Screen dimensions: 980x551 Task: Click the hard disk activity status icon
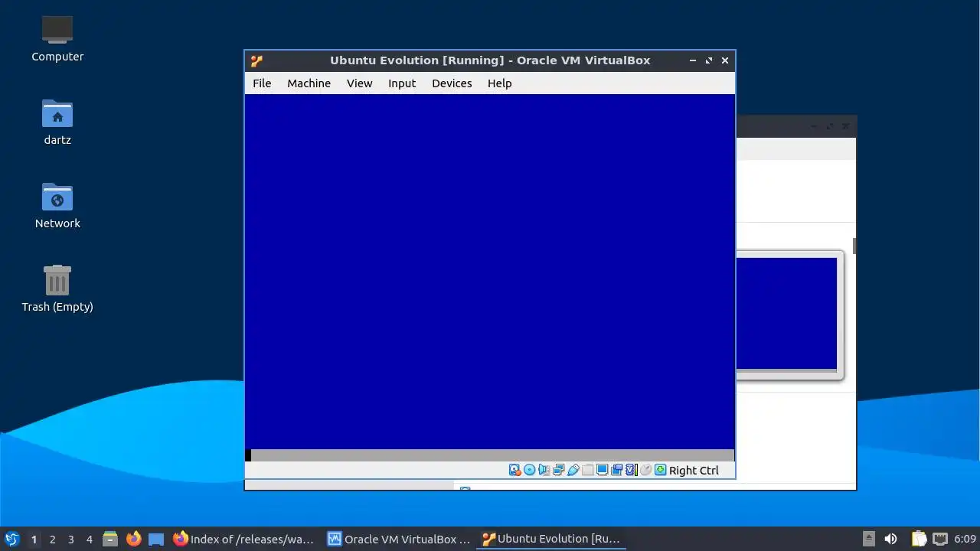click(515, 470)
